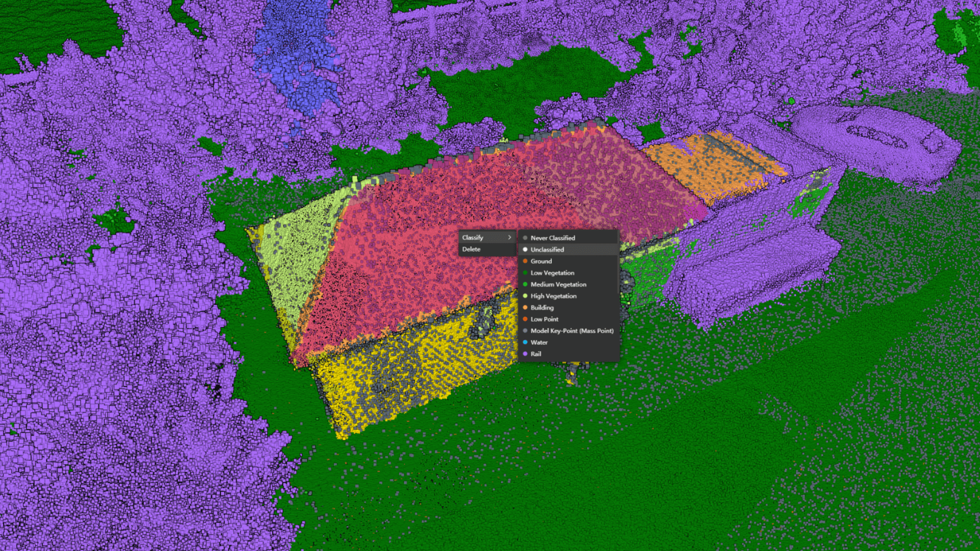Click the cyan Water class dot
This screenshot has height=551, width=980.
point(525,342)
